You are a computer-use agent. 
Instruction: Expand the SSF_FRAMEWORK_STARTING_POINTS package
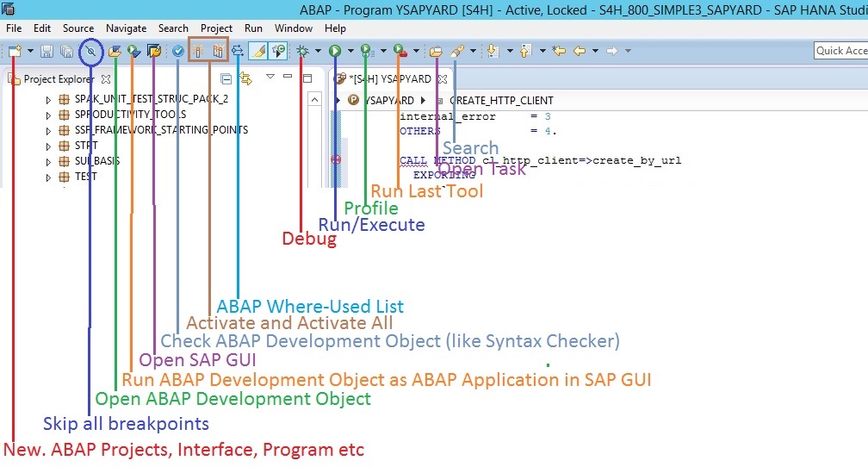[48, 131]
